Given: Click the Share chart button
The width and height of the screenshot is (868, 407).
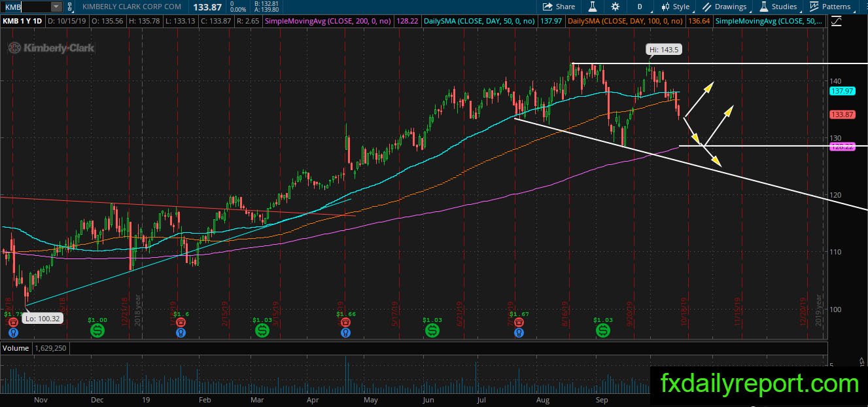Looking at the screenshot, I should (x=559, y=7).
